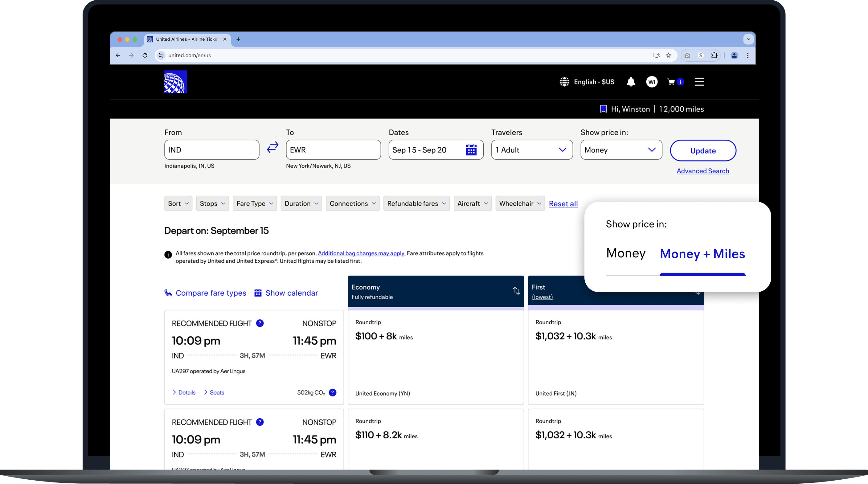Select $110 + 8.2k miles Economy fare
The height and width of the screenshot is (484, 868).
click(436, 439)
